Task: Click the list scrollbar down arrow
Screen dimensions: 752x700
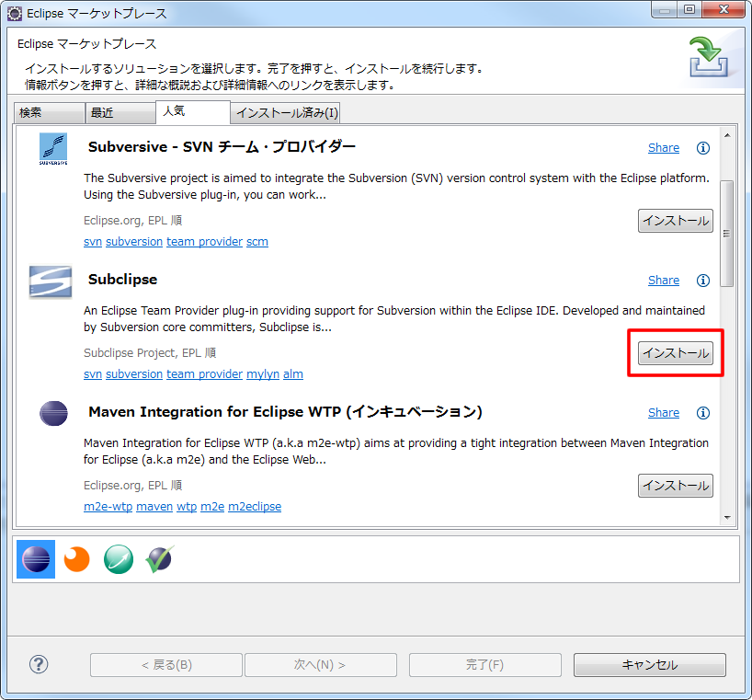Action: 727,517
